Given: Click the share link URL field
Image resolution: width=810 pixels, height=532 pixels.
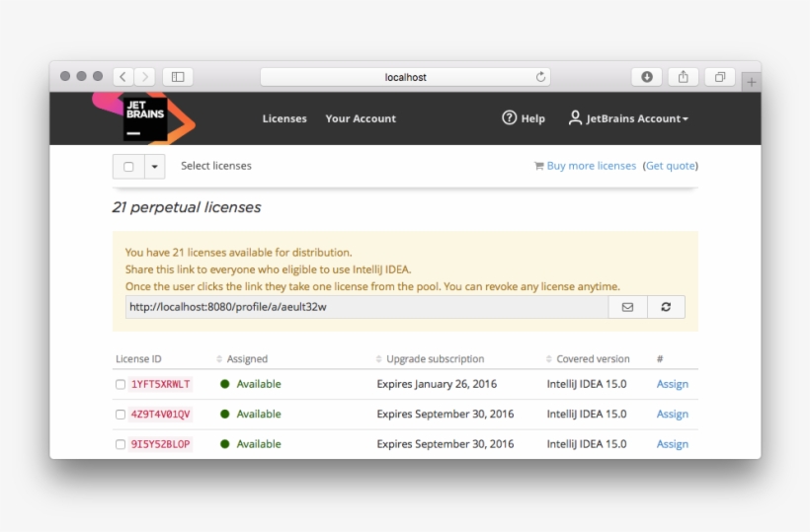Looking at the screenshot, I should point(366,307).
